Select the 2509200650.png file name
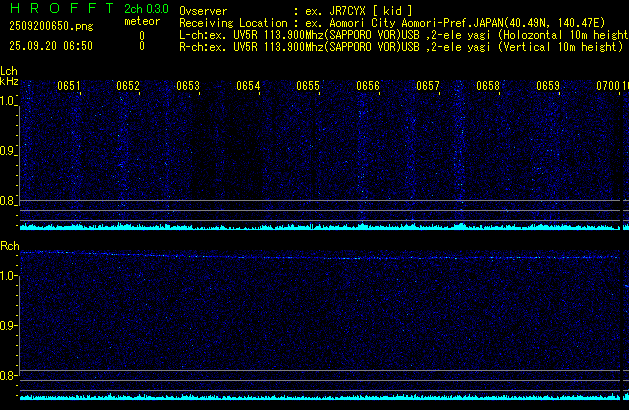Image resolution: width=629 pixels, height=410 pixels. coord(47,27)
